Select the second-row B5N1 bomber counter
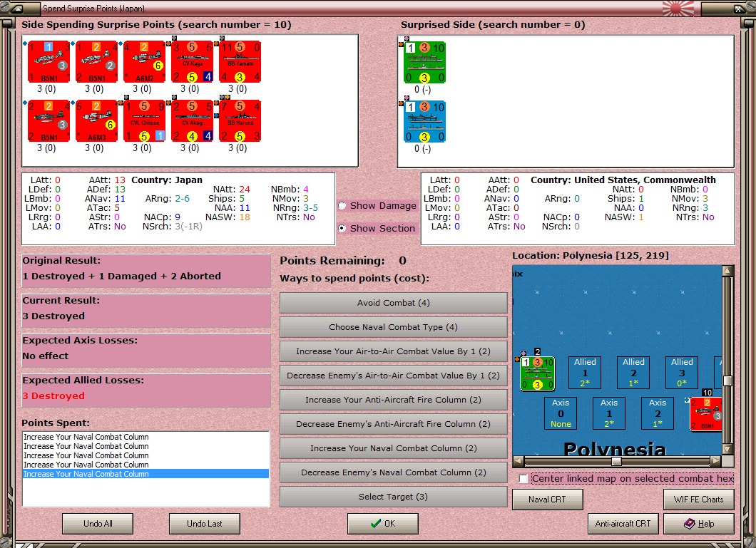Screen dimensions: 756x548 coord(48,121)
